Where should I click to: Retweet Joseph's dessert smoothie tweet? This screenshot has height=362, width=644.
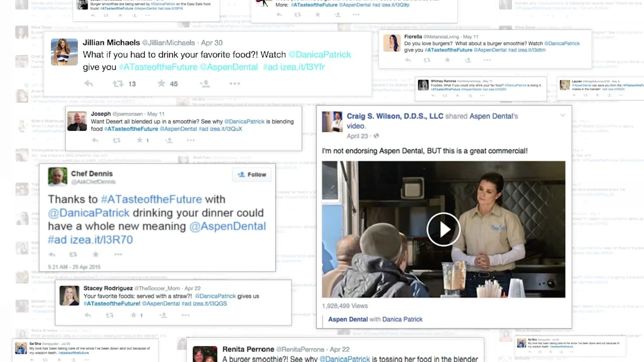[117, 140]
